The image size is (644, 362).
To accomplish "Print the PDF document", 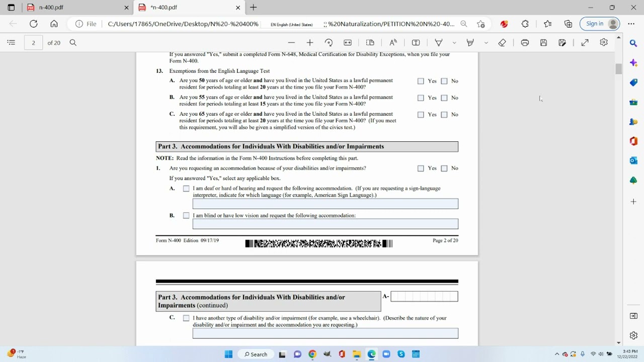I will tap(525, 43).
